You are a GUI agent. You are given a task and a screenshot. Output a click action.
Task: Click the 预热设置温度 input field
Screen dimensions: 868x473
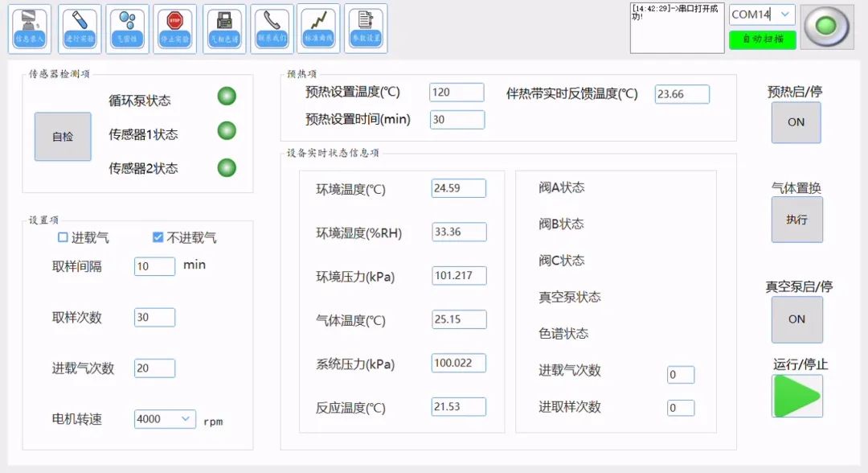click(457, 93)
